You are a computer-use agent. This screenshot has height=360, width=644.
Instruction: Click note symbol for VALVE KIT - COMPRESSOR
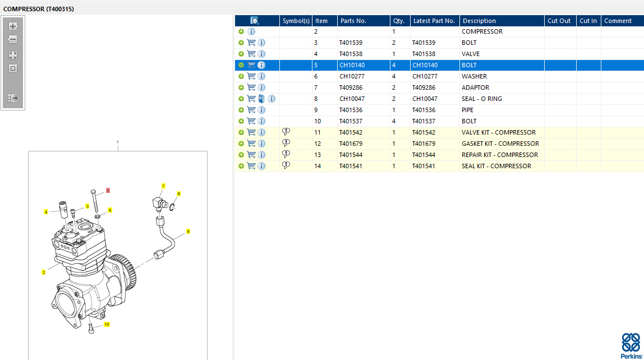286,132
